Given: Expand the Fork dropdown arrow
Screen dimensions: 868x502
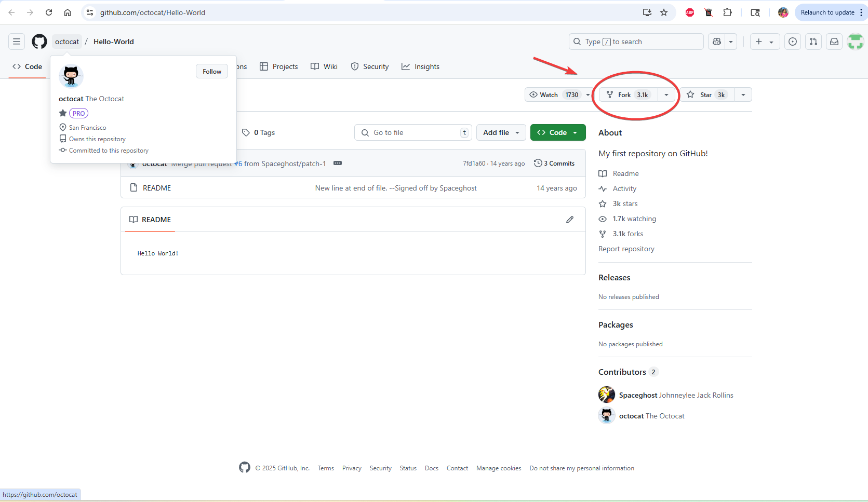Looking at the screenshot, I should point(666,94).
